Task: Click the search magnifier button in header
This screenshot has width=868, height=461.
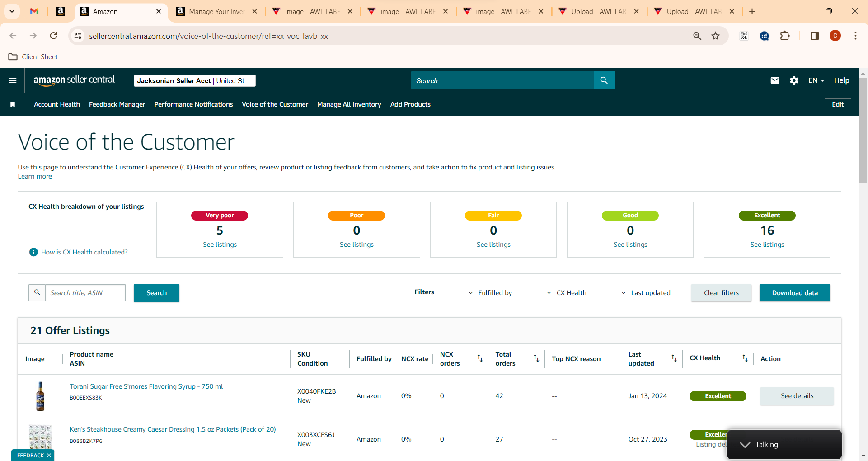Action: (x=604, y=80)
